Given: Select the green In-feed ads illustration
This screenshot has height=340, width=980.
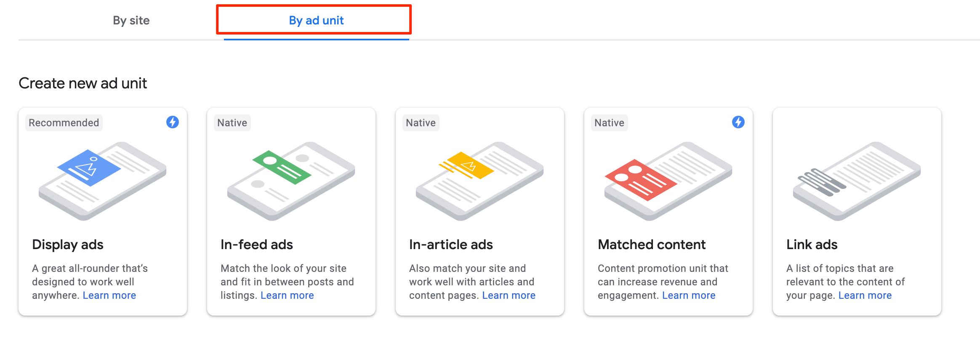Looking at the screenshot, I should [291, 181].
